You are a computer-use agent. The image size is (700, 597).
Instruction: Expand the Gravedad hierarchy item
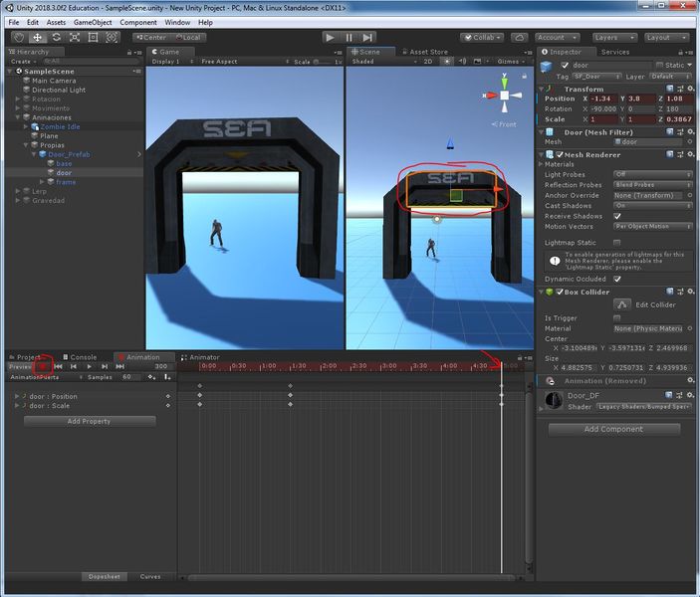pyautogui.click(x=18, y=200)
